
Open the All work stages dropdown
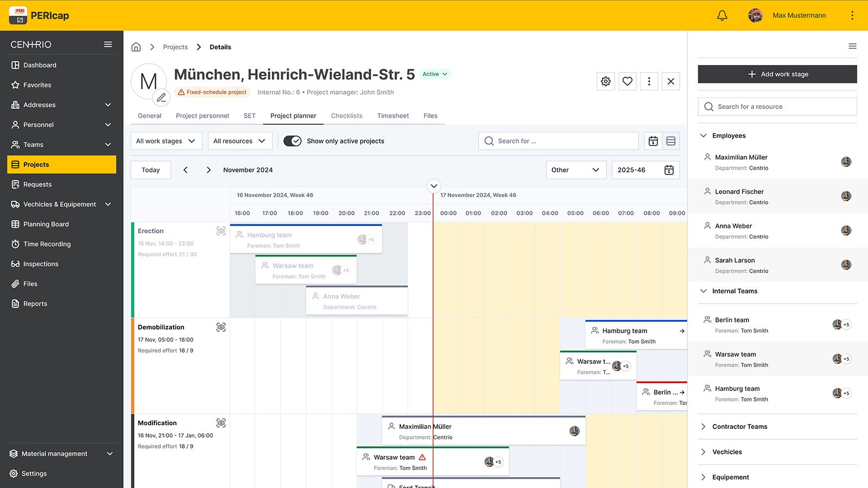(x=166, y=141)
